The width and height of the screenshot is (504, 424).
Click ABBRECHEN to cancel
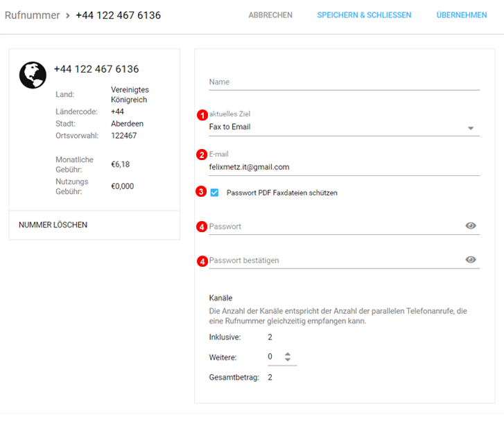[270, 15]
